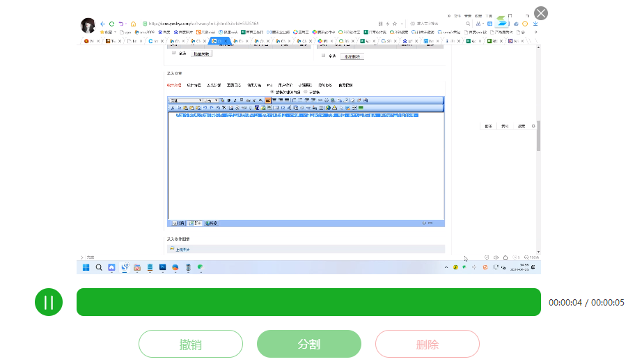Click the user avatar in the browser

[88, 26]
